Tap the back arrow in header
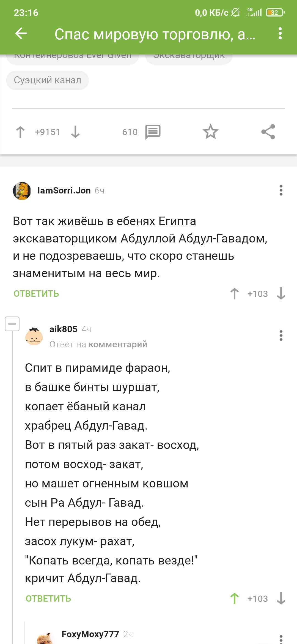The image size is (297, 644). [21, 34]
